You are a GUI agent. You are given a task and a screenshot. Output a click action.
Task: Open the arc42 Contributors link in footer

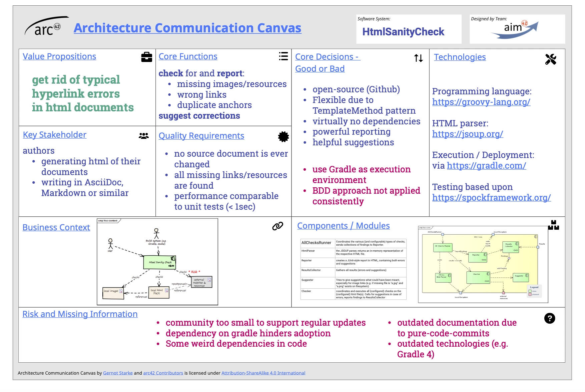tap(162, 373)
